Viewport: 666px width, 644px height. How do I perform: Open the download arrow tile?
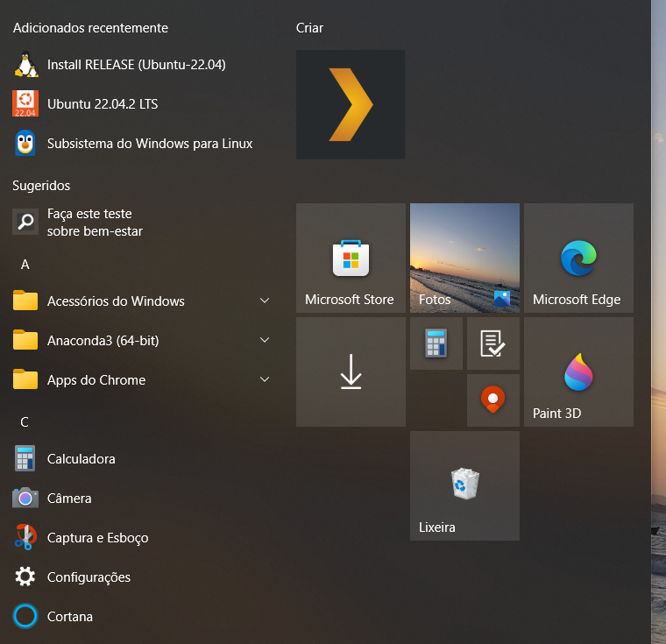(351, 372)
